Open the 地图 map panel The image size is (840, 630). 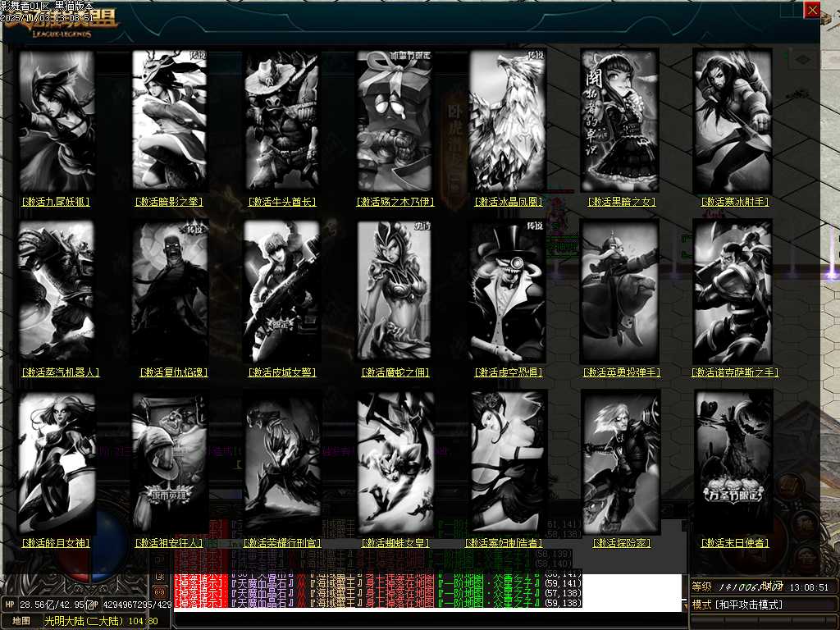click(20, 622)
